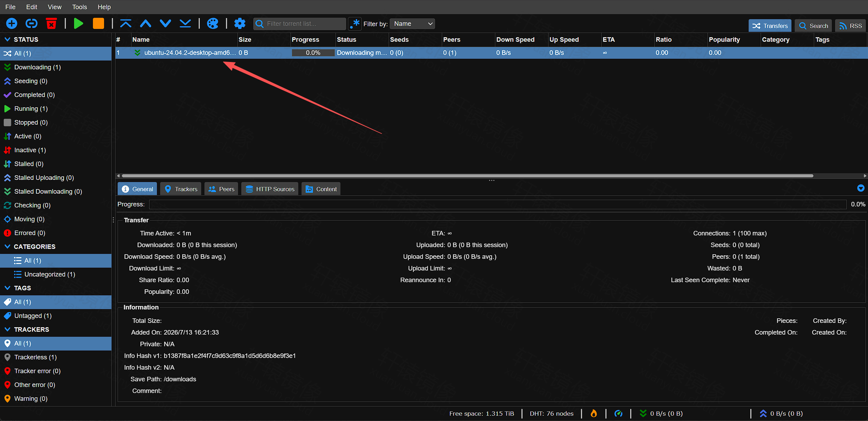Select the Trackerless (1) tracker filter
Viewport: 868px width, 421px height.
pos(56,357)
